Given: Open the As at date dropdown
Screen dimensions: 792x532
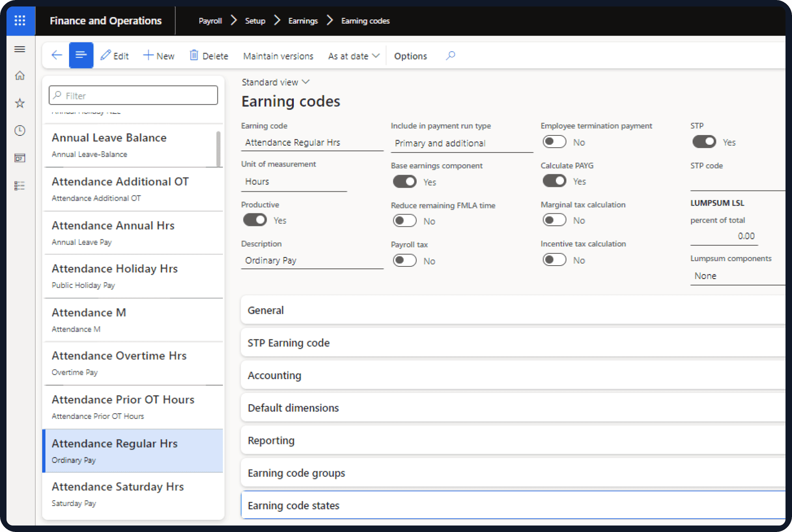Looking at the screenshot, I should (354, 56).
